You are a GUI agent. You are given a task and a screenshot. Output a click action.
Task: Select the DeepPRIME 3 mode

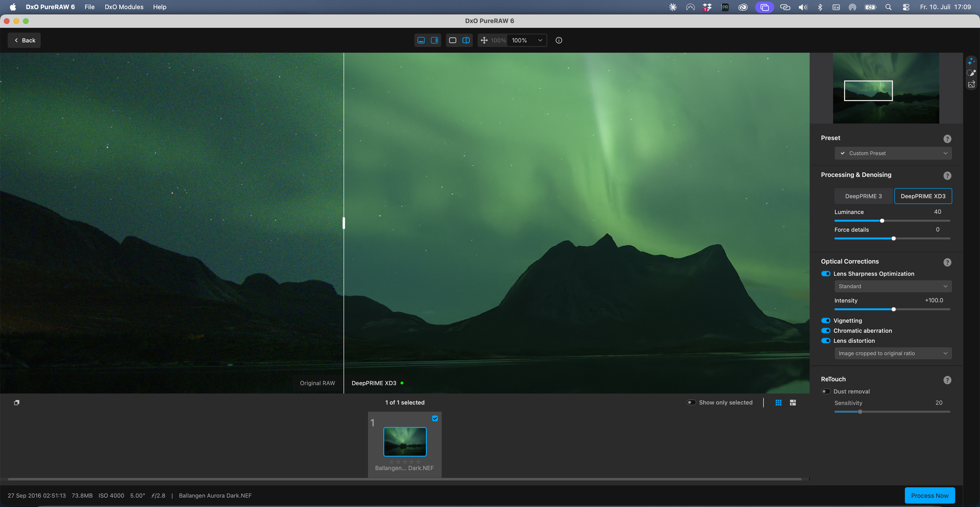tap(864, 196)
